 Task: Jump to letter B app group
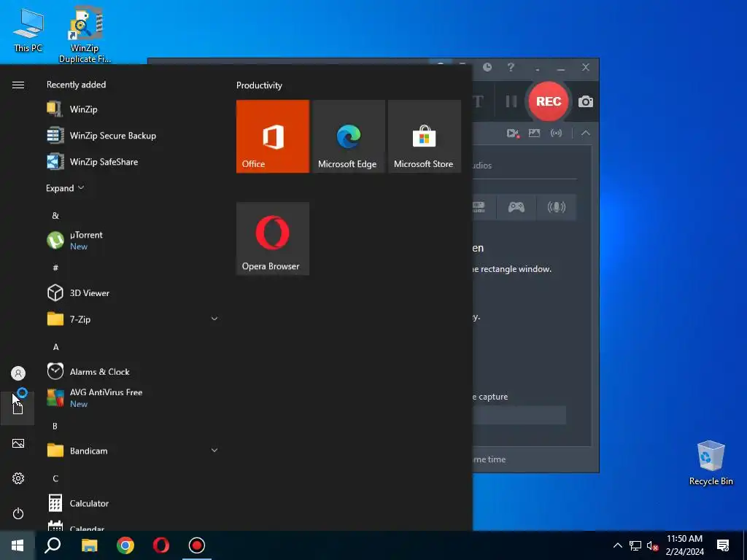pos(55,426)
